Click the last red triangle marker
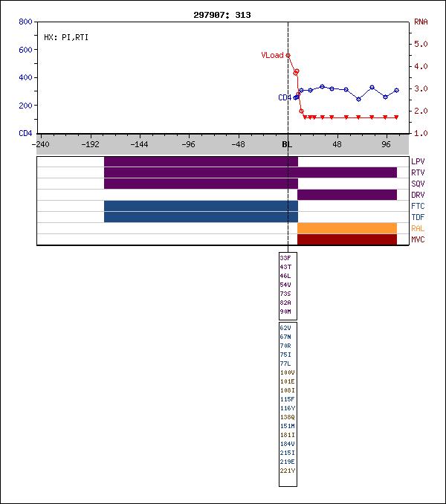Viewport: 446px width, 504px height. click(x=396, y=117)
